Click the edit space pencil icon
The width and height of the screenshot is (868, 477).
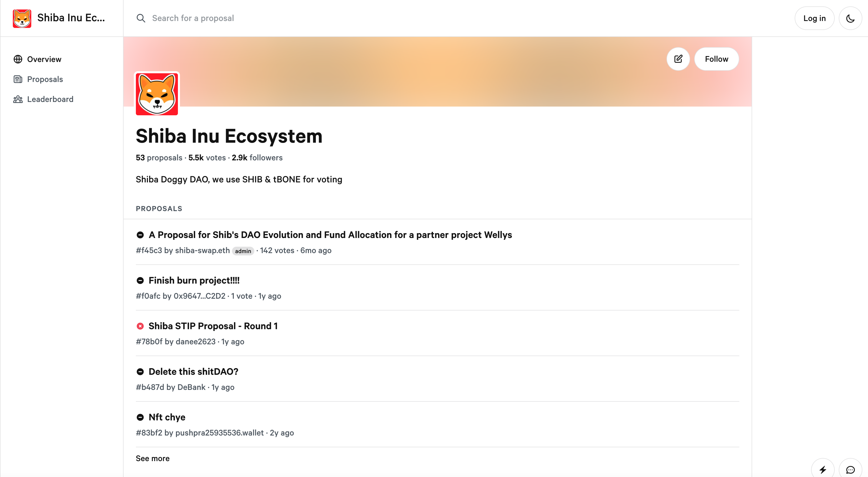pos(678,59)
